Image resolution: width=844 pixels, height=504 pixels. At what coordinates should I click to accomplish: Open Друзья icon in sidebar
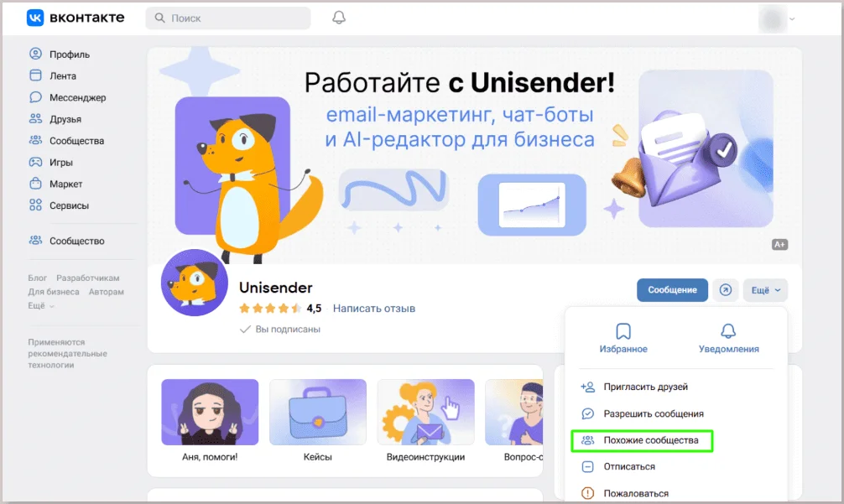click(35, 118)
